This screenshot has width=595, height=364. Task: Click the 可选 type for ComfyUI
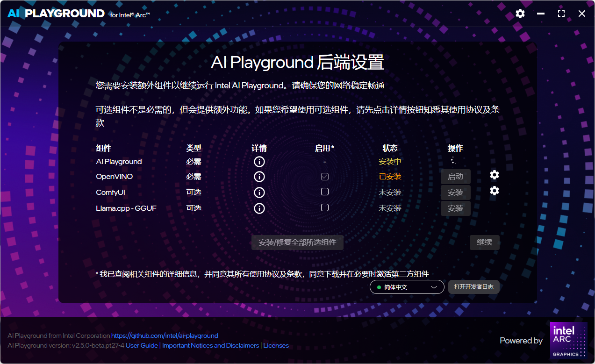point(194,193)
